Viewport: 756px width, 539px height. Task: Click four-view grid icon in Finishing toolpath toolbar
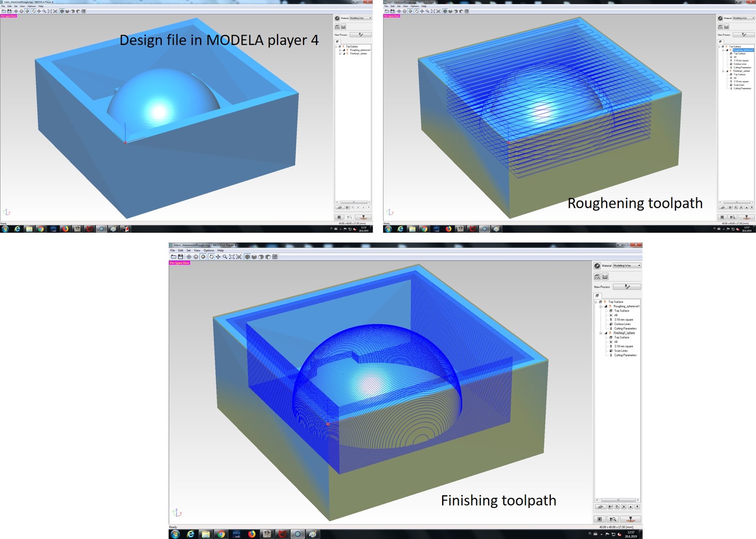pos(275,257)
